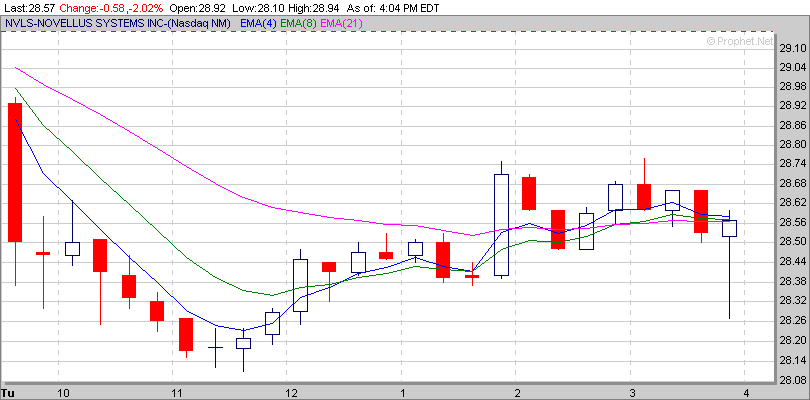Click the EMA(4) legend label

tap(258, 23)
